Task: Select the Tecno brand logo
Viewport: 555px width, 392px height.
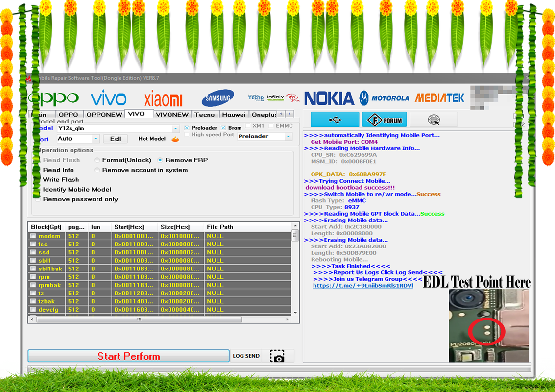Action: tap(256, 98)
